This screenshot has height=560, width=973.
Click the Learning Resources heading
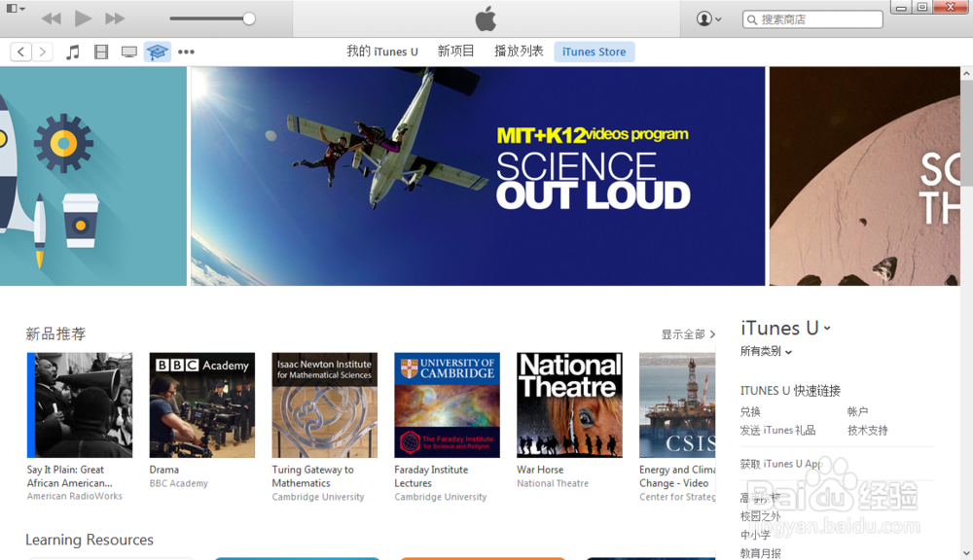click(x=90, y=540)
